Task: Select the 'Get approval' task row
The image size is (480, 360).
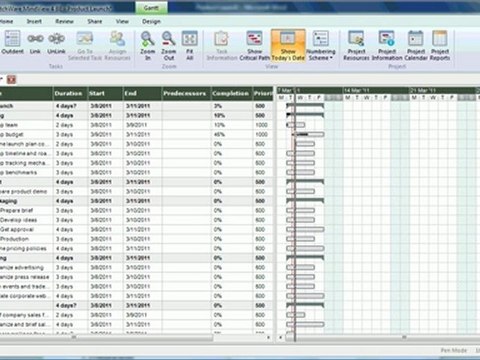Action: point(136,230)
